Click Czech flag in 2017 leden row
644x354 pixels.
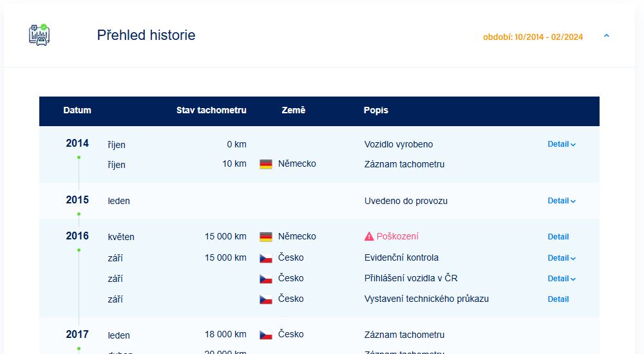click(266, 335)
